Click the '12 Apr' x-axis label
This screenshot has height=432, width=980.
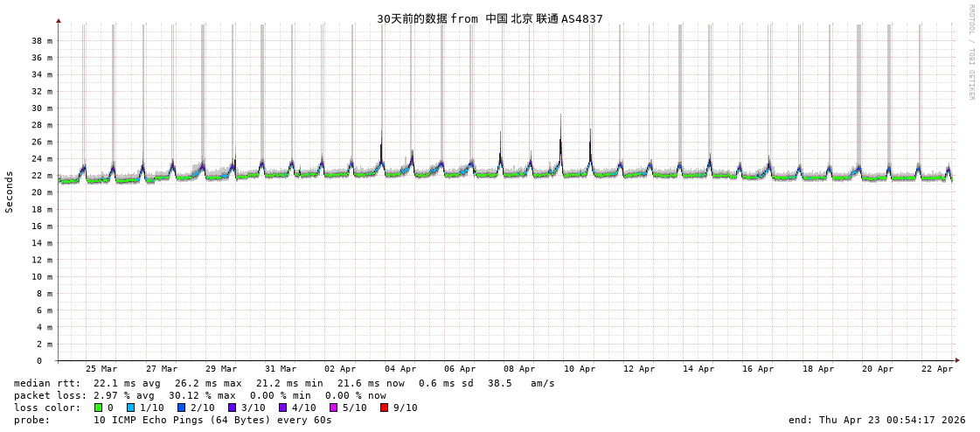point(639,370)
